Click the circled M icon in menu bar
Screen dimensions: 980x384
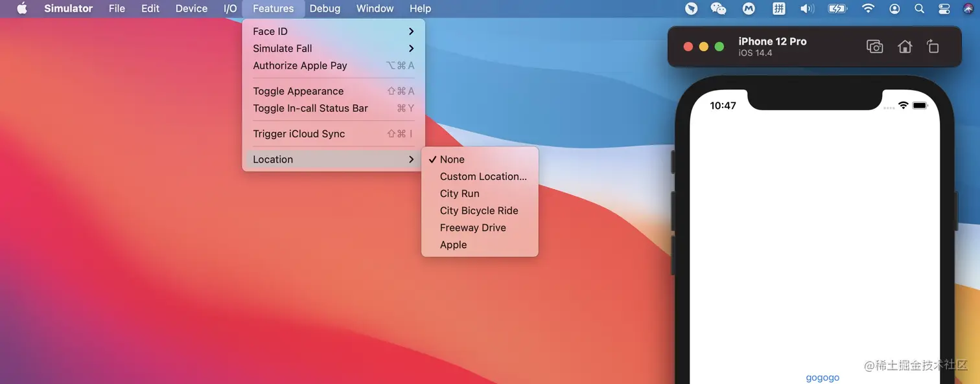(x=749, y=8)
